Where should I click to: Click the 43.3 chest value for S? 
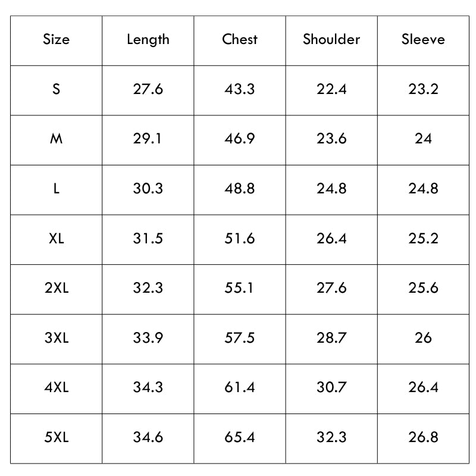point(240,89)
